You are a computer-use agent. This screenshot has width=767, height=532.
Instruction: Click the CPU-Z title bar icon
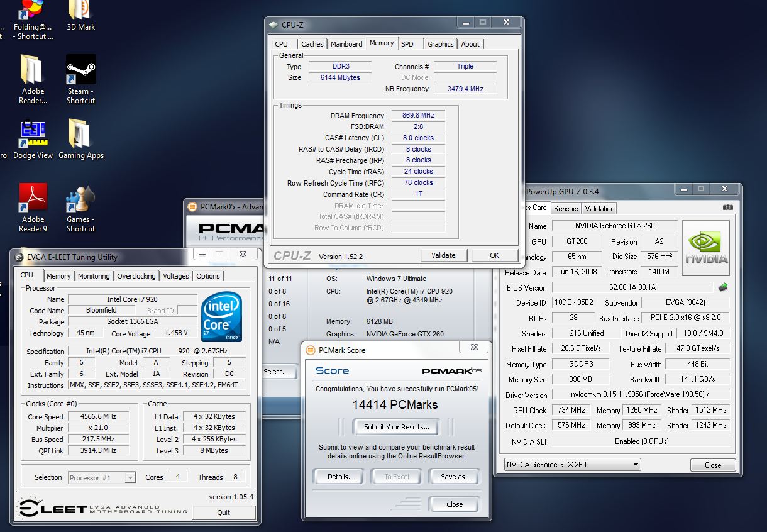(273, 25)
